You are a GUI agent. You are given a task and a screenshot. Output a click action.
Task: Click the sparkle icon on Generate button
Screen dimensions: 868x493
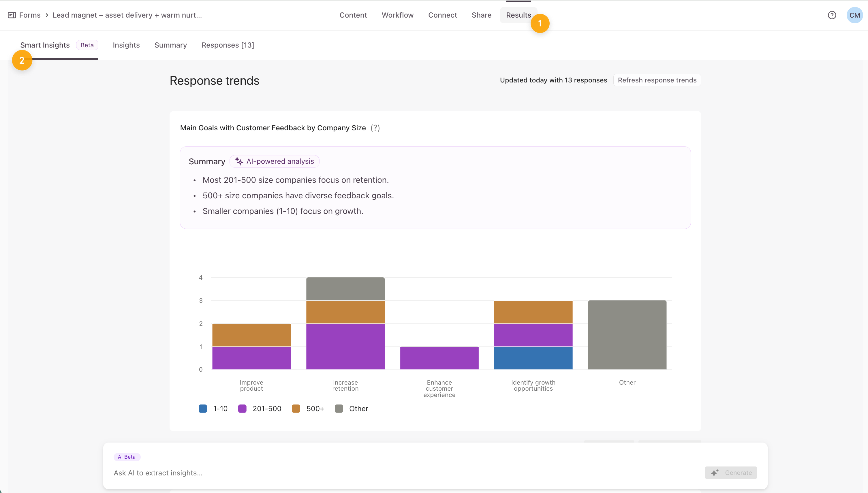(715, 473)
